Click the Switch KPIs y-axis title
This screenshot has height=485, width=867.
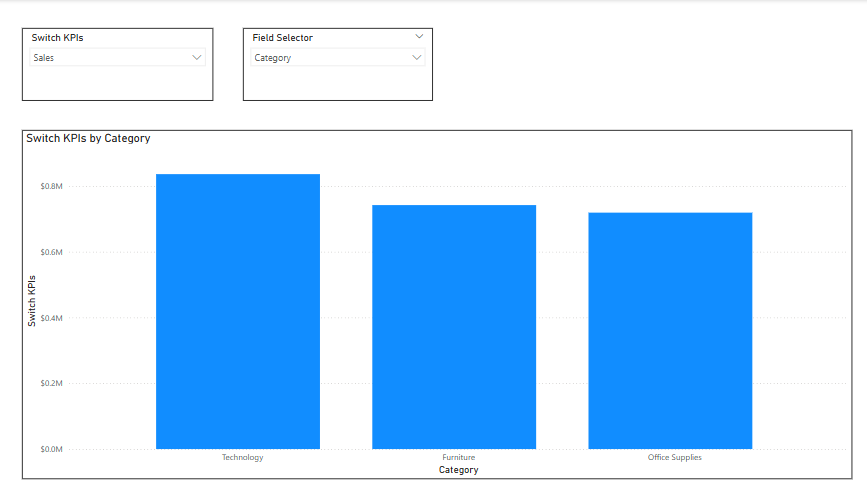(32, 301)
